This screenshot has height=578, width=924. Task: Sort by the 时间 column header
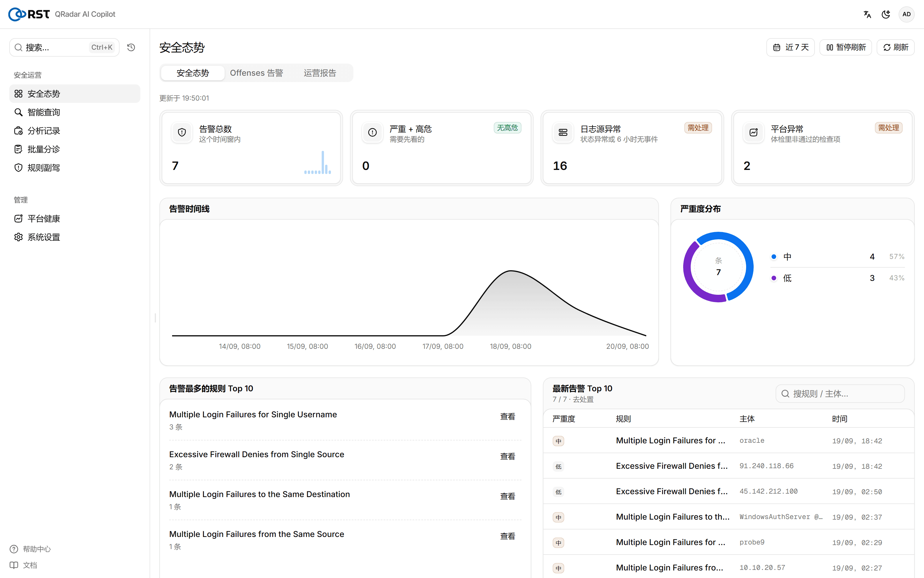pyautogui.click(x=840, y=419)
